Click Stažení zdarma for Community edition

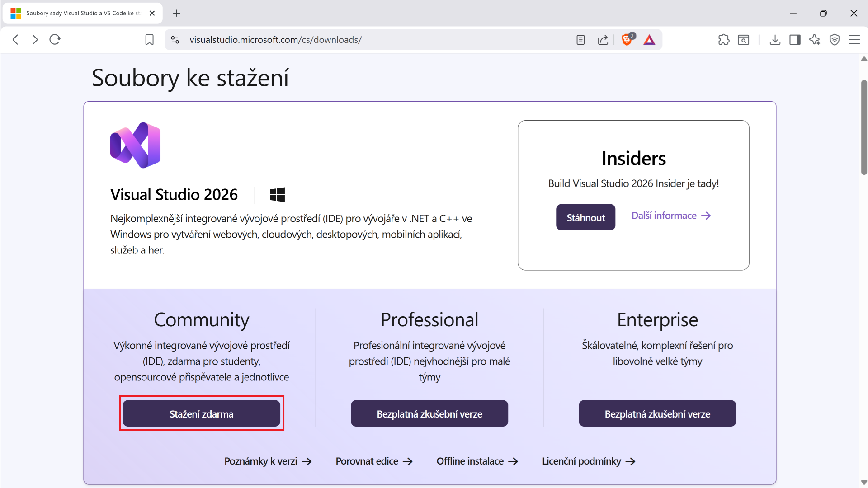click(202, 413)
